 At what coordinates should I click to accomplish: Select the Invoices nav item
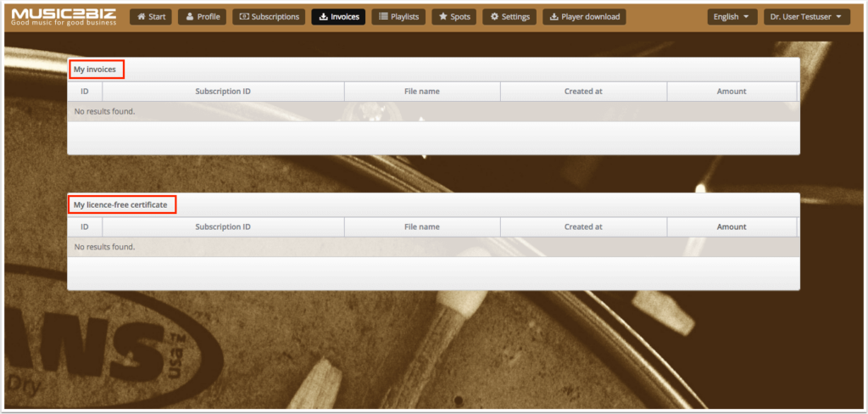pos(338,17)
